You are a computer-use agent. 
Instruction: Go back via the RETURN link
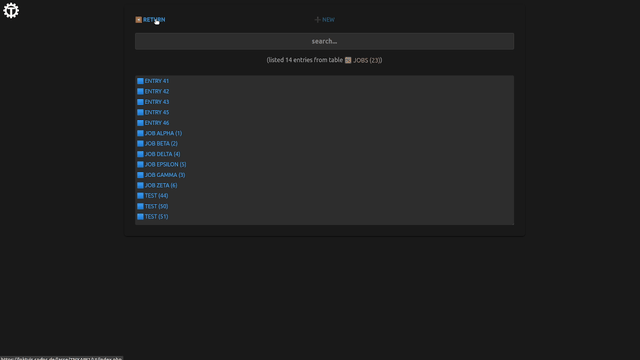pos(154,20)
